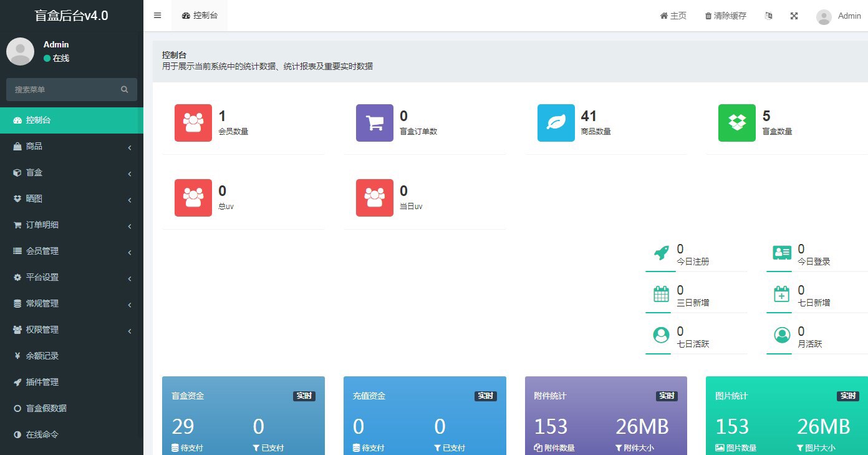Viewport: 868px width, 455px height.
Task: Expand the 权限管理 sidebar menu
Action: point(72,330)
